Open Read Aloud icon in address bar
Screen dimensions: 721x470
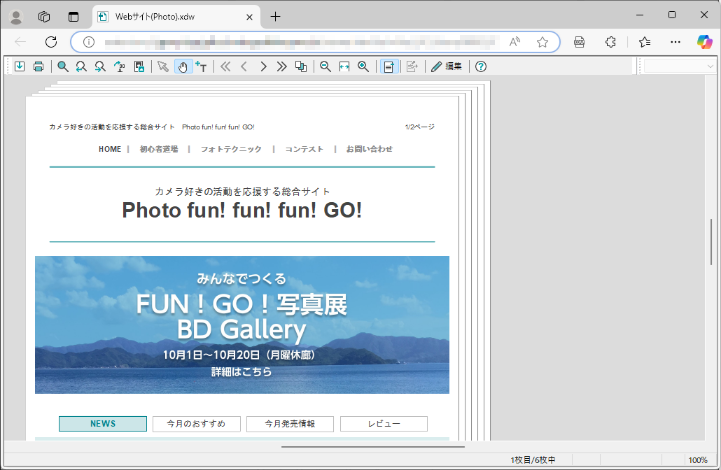(515, 42)
